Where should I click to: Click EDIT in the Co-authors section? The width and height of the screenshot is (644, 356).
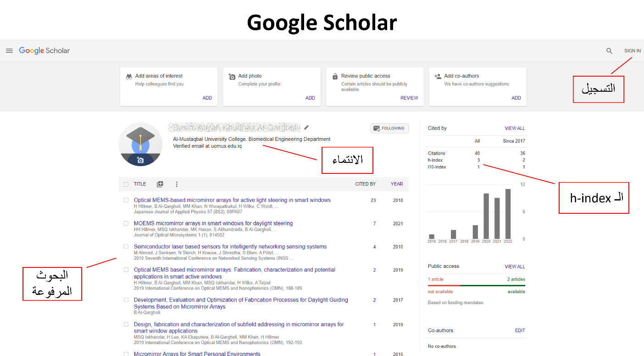click(x=520, y=330)
